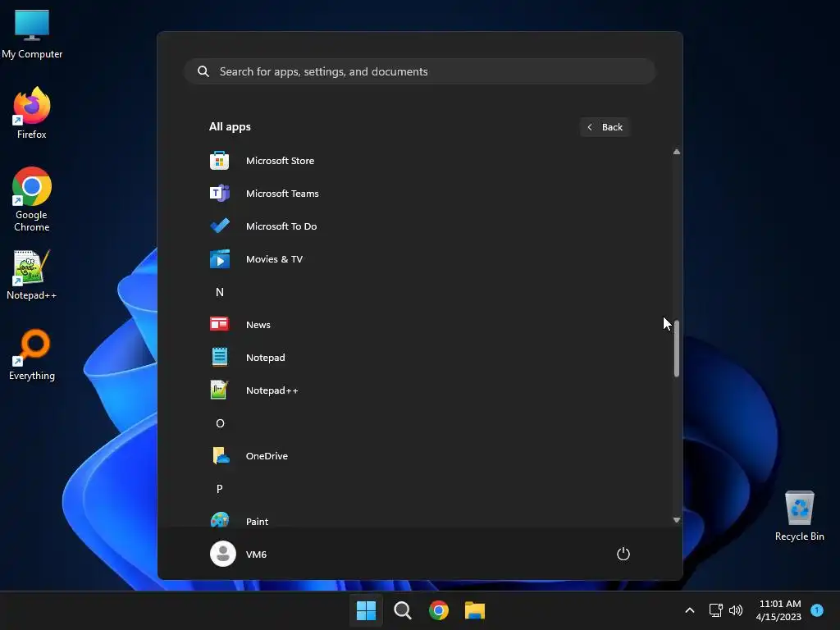The width and height of the screenshot is (840, 630).
Task: Open My Computer desktop icon
Action: 32,33
